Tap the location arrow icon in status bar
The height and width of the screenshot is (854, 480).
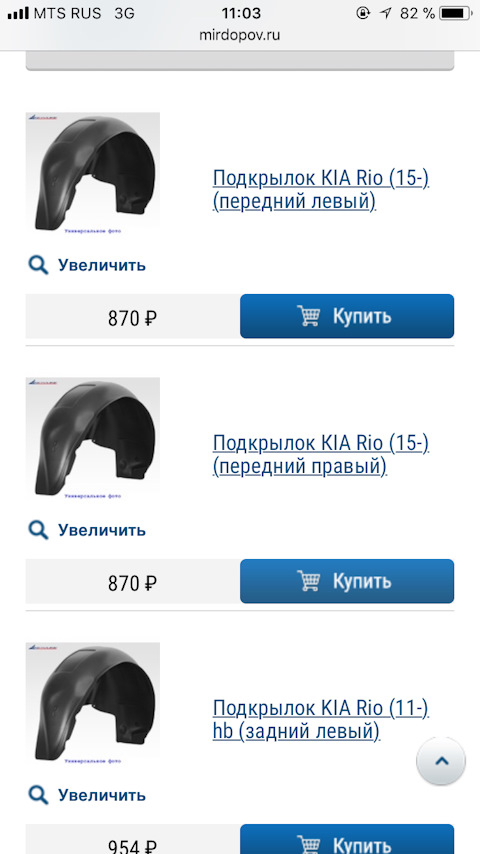(386, 13)
